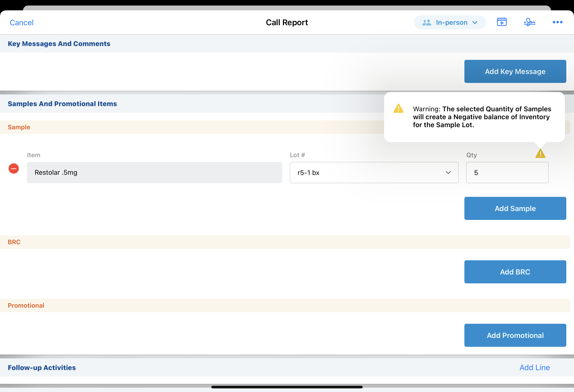Viewport: 574px width, 392px height.
Task: Cancel the Call Report
Action: coord(21,23)
